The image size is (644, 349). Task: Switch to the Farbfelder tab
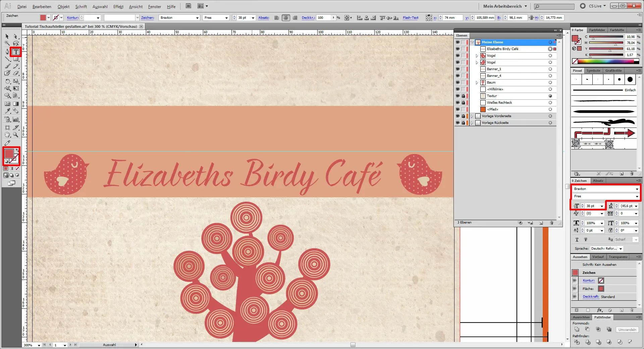pos(597,30)
